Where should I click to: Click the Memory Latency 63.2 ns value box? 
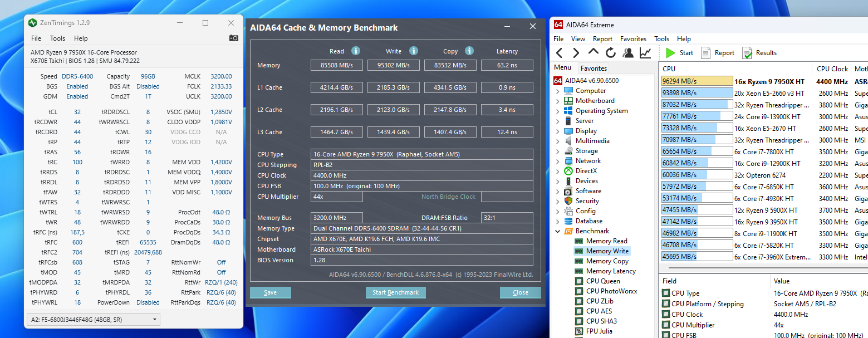click(x=507, y=65)
